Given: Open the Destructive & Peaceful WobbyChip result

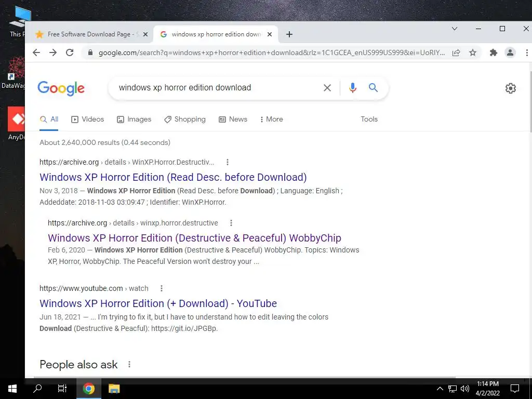Looking at the screenshot, I should 194,238.
